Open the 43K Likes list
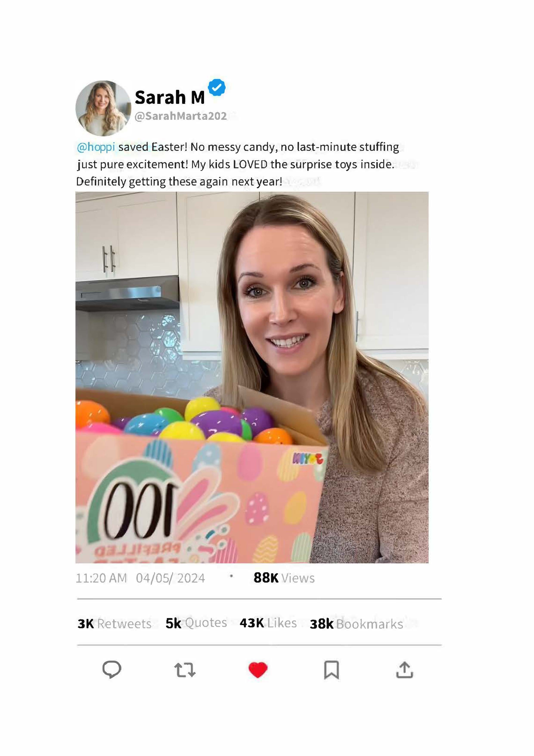The image size is (534, 756). tap(268, 623)
